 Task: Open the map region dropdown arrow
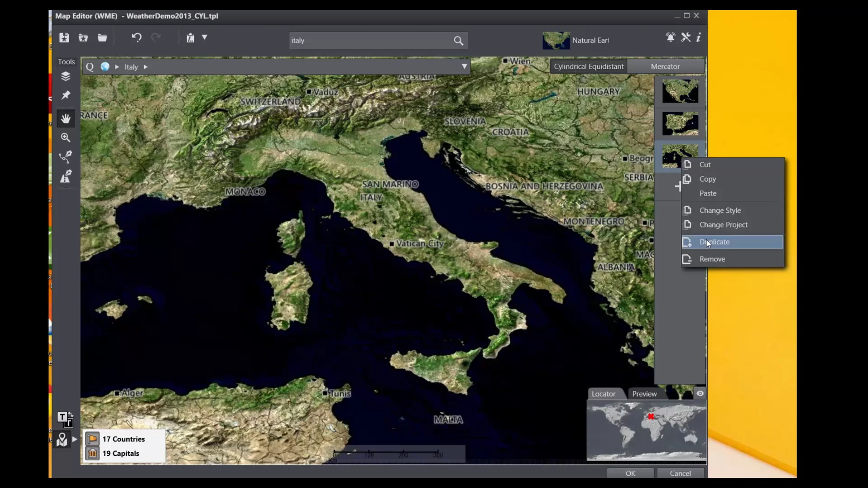click(464, 66)
